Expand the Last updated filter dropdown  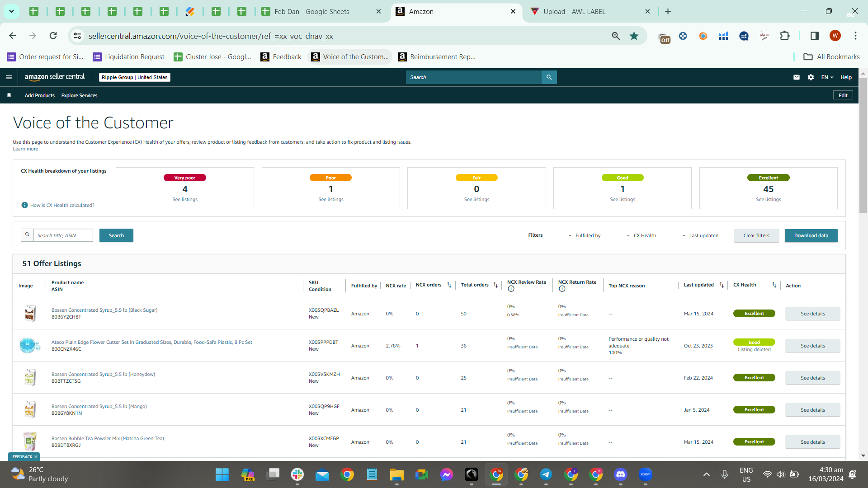(700, 235)
